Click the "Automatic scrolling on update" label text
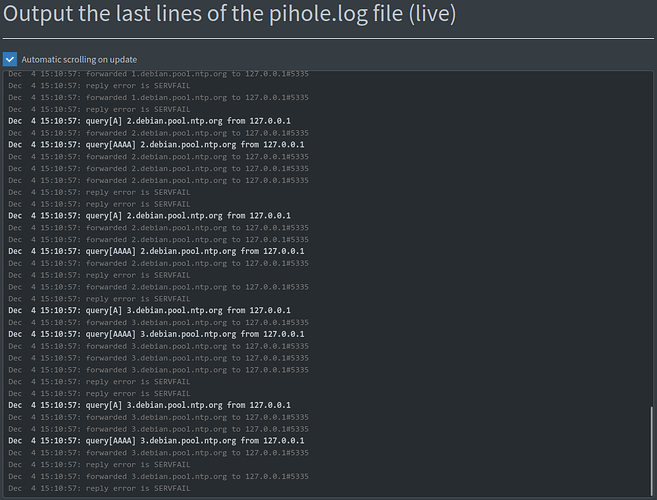The image size is (657, 500). [79, 60]
